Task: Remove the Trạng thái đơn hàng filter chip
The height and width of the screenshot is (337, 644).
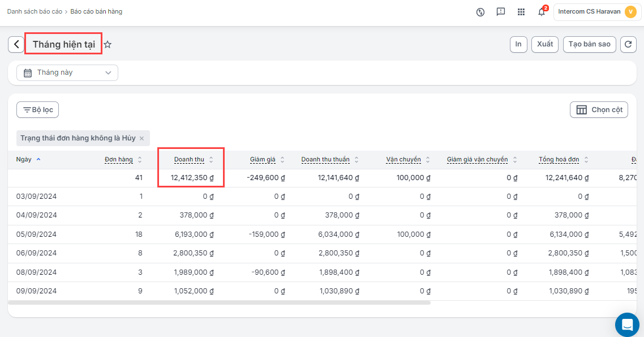Action: (x=141, y=138)
